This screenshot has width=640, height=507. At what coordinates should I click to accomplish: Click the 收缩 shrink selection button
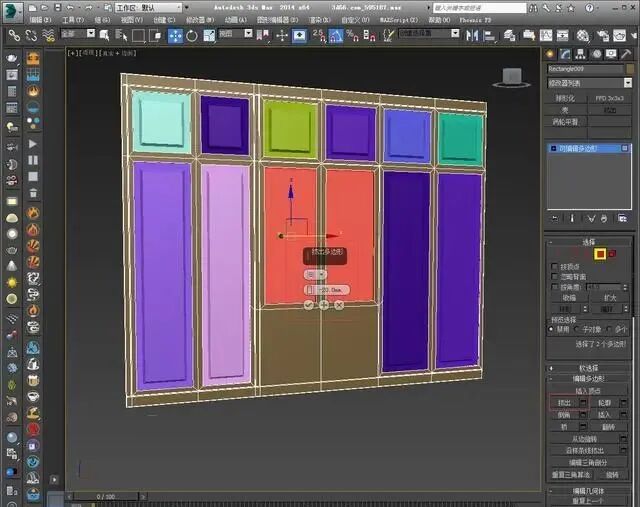[569, 298]
